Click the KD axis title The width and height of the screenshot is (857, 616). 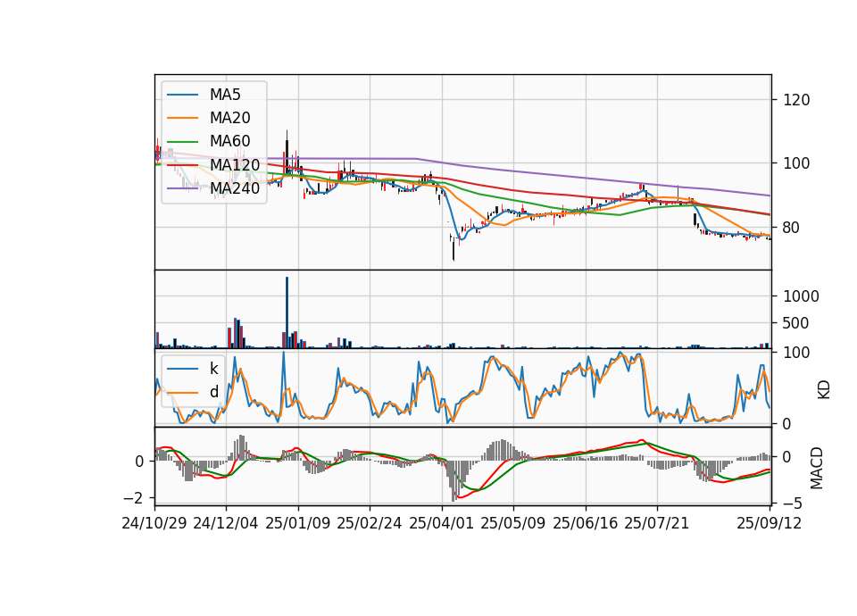[x=823, y=390]
